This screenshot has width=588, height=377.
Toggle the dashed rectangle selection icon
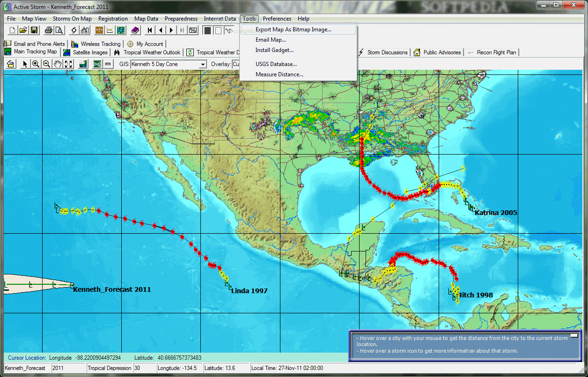[218, 30]
